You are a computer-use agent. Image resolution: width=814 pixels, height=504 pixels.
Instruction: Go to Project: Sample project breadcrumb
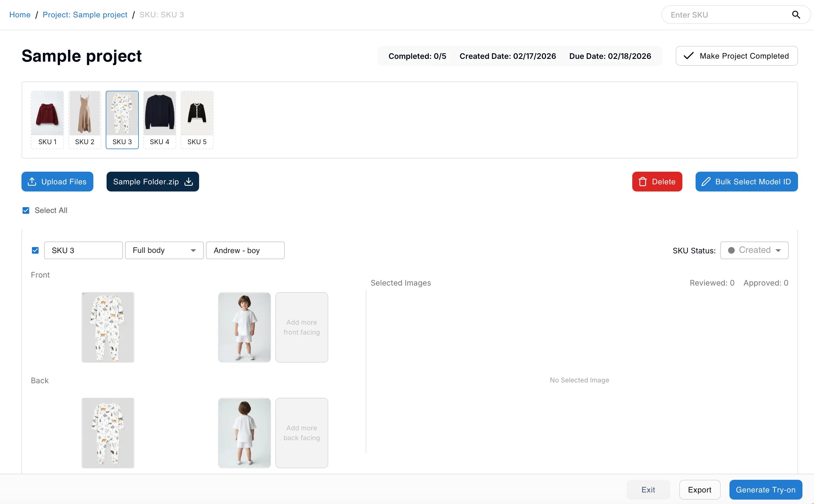85,15
